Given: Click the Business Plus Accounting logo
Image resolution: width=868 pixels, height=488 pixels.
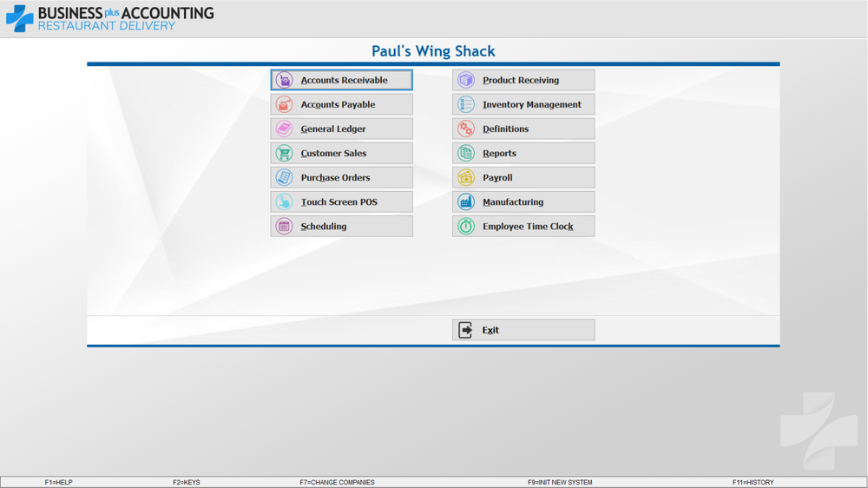Looking at the screenshot, I should pyautogui.click(x=109, y=18).
